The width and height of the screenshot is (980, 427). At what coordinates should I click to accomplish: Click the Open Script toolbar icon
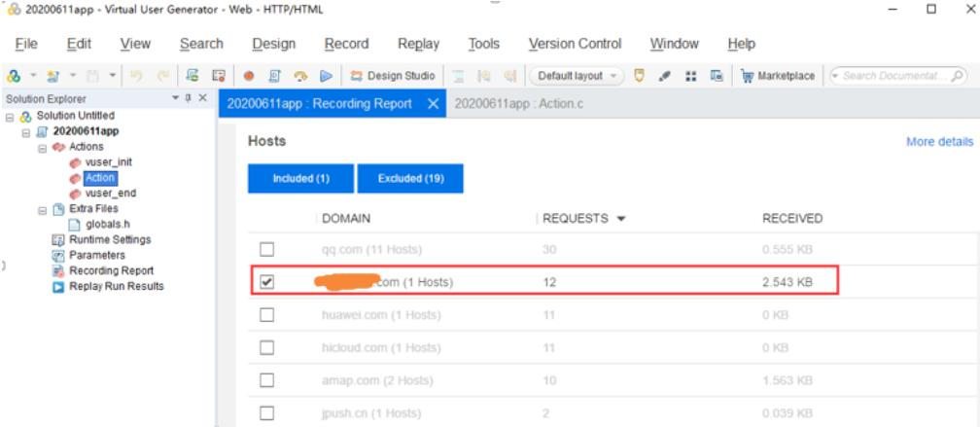point(52,76)
